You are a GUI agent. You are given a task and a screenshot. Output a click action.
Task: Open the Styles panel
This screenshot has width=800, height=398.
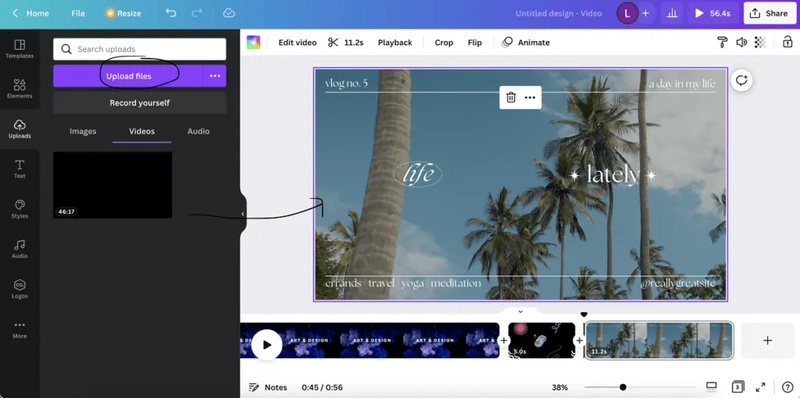click(19, 209)
